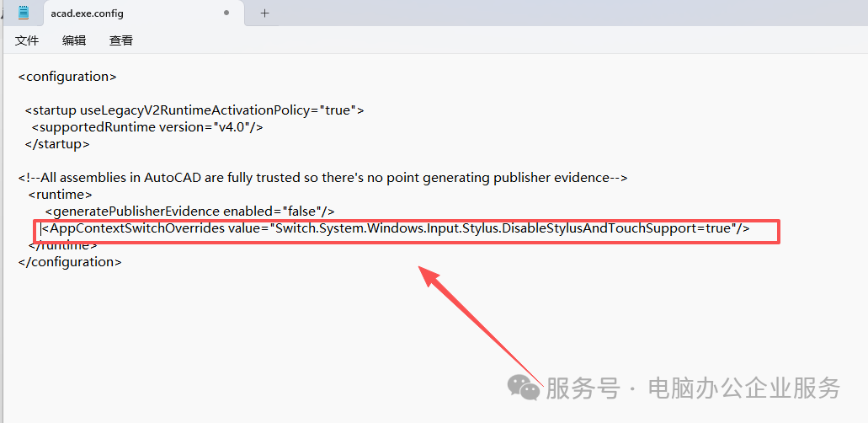Open the 查看 menu
868x423 pixels.
click(x=121, y=40)
